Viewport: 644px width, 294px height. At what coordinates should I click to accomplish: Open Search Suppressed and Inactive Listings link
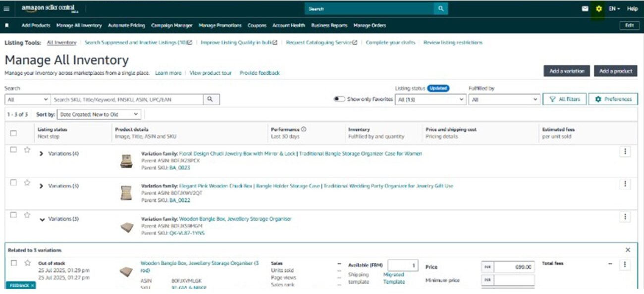click(138, 43)
